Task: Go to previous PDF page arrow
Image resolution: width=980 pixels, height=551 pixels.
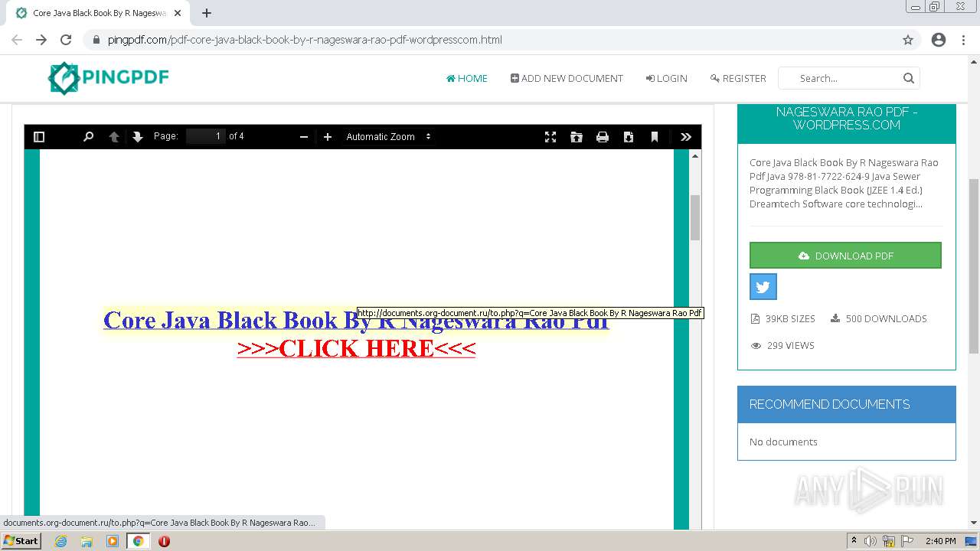Action: [114, 137]
